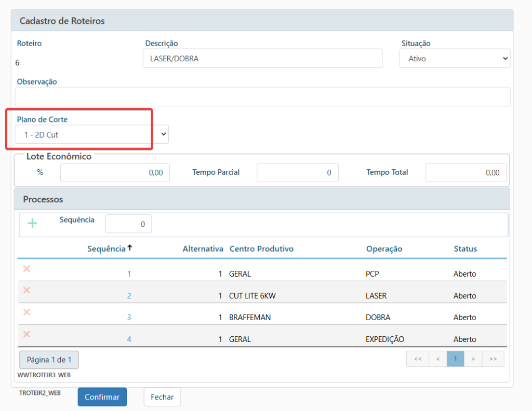This screenshot has height=411, width=532.
Task: Open sequence 3 link for DOBRA operation
Action: pos(129,318)
